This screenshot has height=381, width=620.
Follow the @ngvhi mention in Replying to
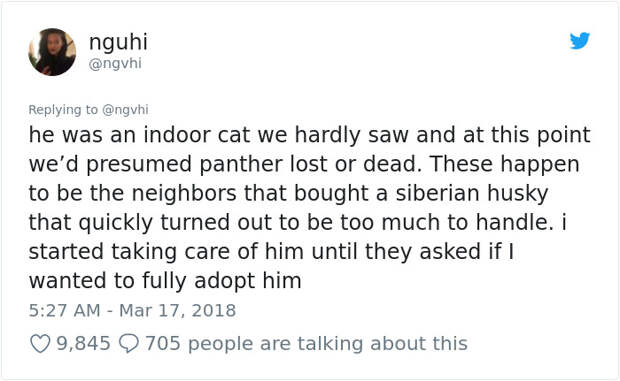point(125,109)
